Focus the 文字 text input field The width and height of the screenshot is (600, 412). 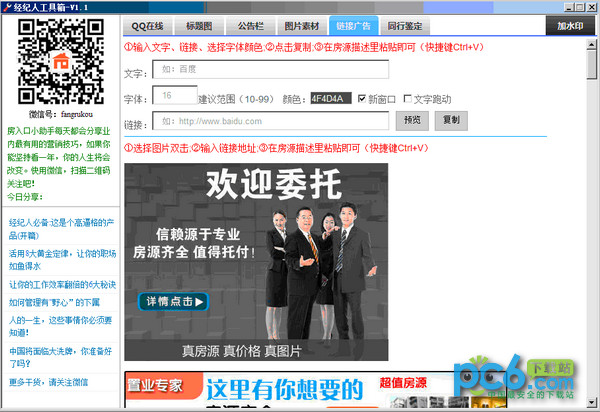pos(271,69)
